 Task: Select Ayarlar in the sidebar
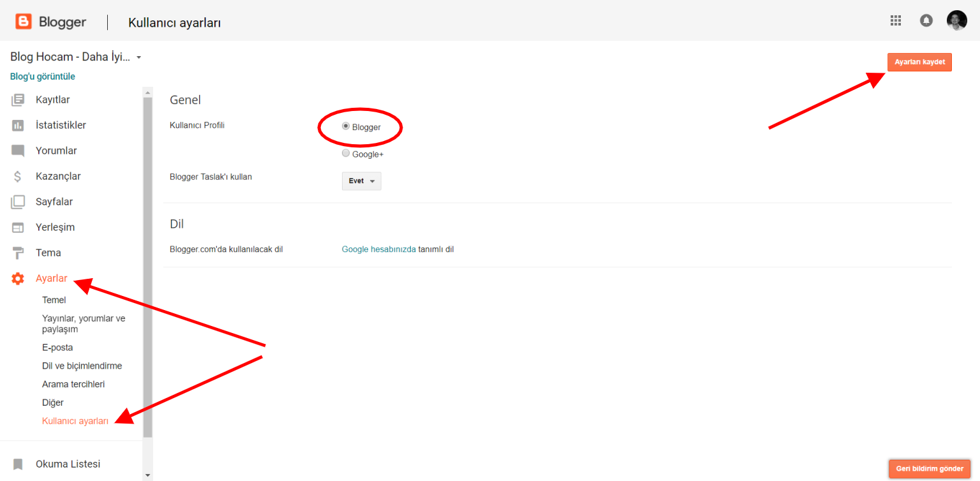[x=52, y=278]
